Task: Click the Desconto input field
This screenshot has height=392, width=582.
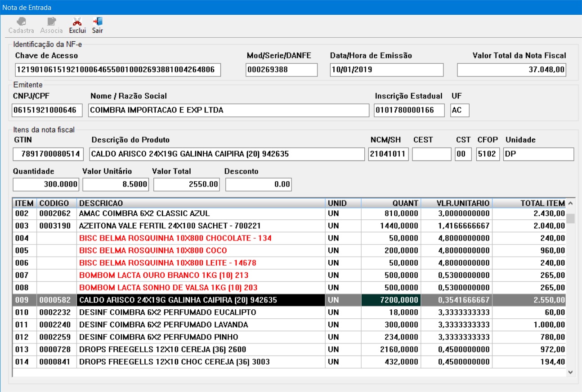Action: tap(258, 184)
